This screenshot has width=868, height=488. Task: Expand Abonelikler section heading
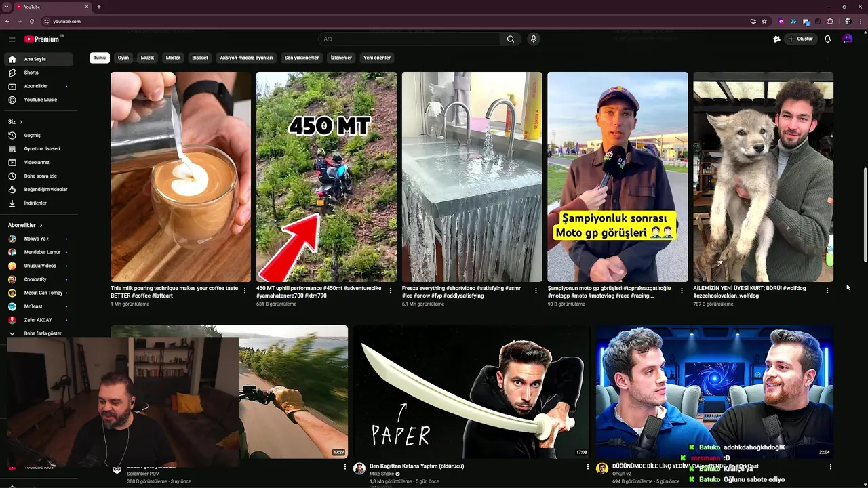point(25,225)
